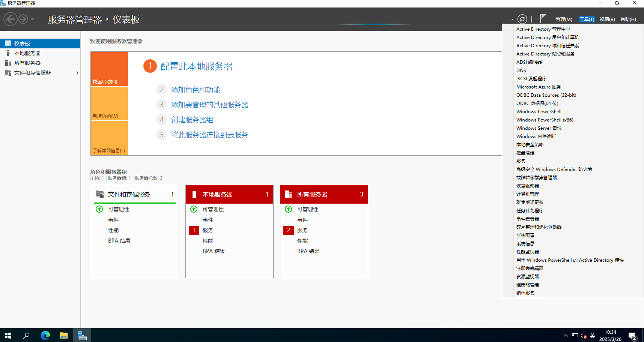Screen dimensions: 644x342
Task: Choose 服务 from the tools menu
Action: [521, 161]
